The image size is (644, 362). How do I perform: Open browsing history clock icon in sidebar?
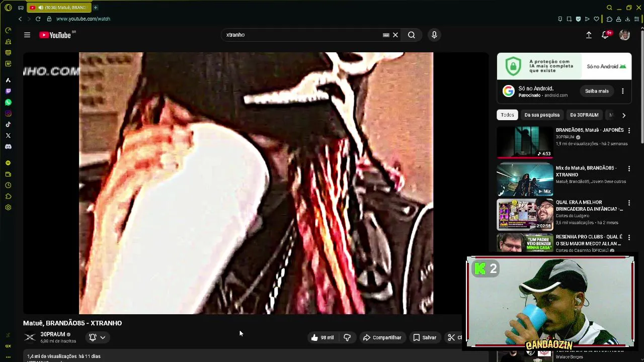click(x=8, y=185)
